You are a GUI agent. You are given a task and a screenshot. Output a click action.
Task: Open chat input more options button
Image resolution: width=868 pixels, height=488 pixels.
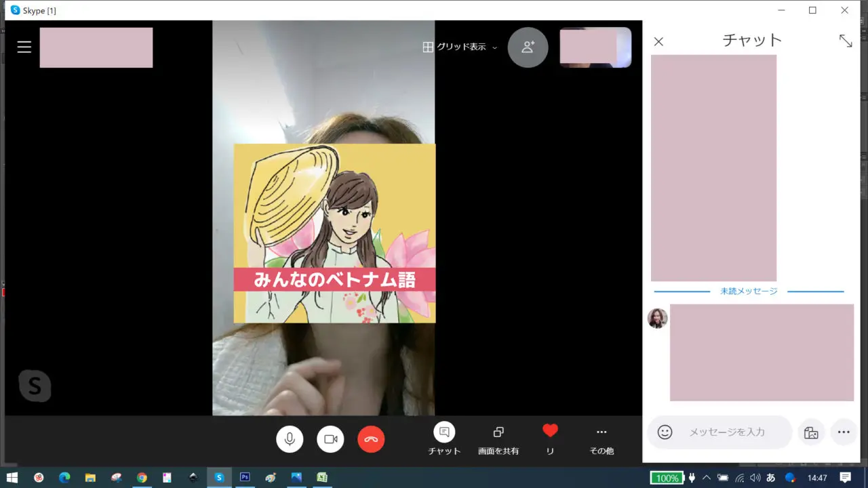[844, 432]
